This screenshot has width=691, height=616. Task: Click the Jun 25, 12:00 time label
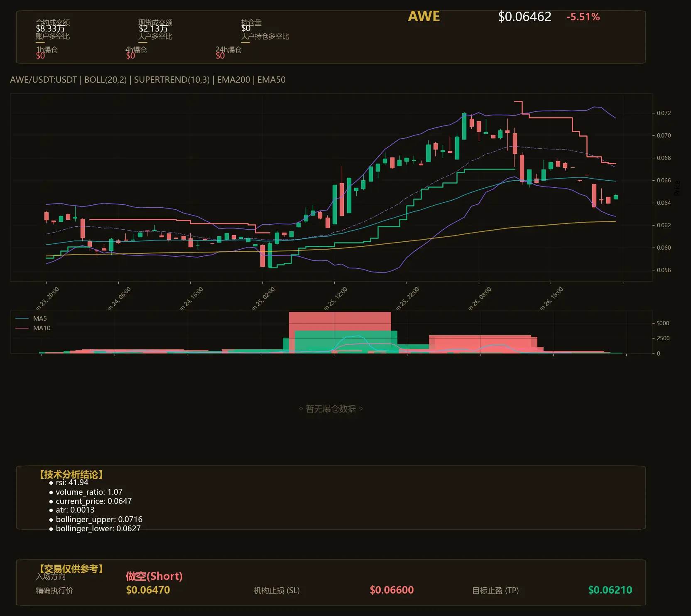point(336,299)
